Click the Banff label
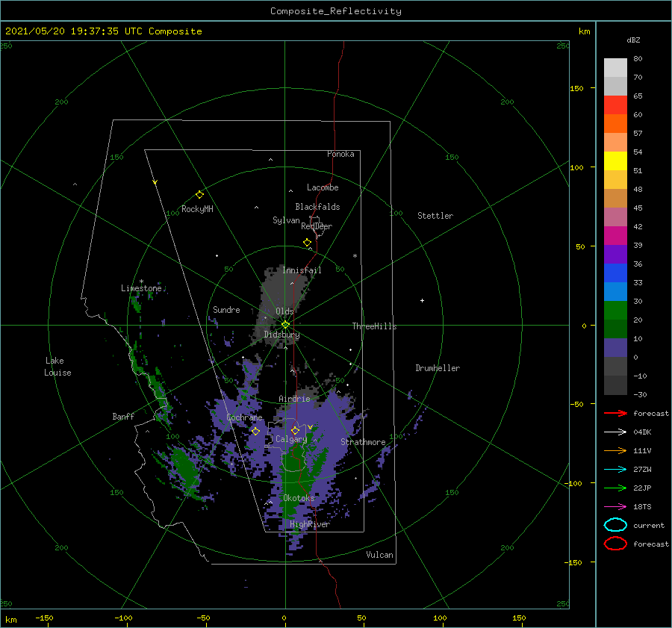This screenshot has height=628, width=672. coord(123,416)
